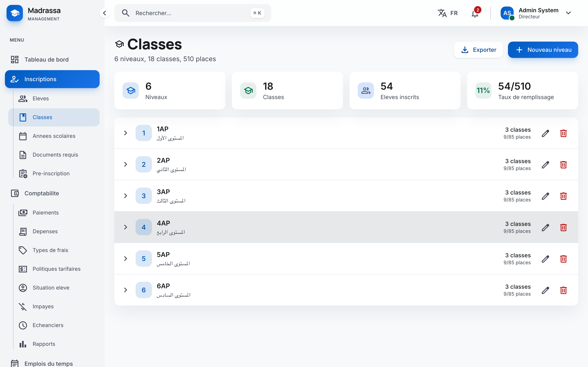Open Annees scolaires menu item
This screenshot has width=588, height=367.
[54, 136]
